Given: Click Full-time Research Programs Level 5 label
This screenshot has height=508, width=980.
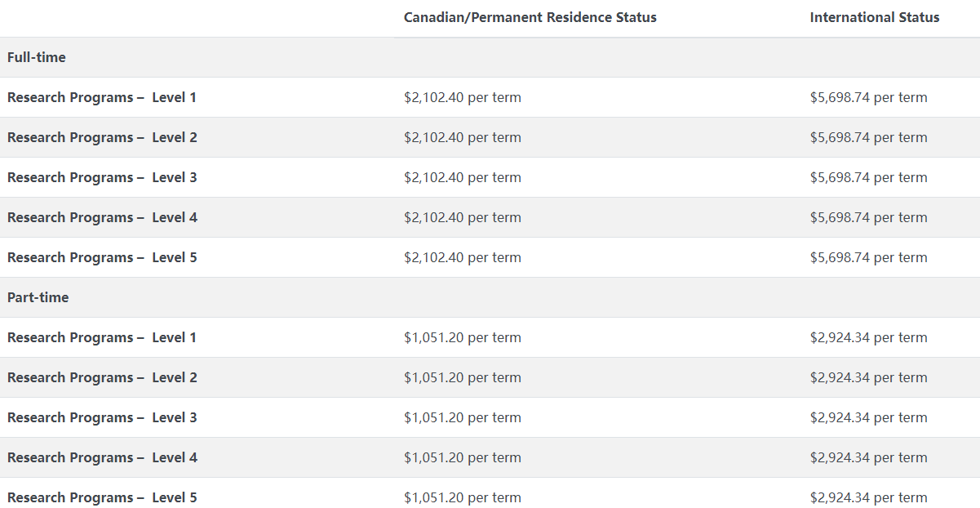Looking at the screenshot, I should click(102, 257).
